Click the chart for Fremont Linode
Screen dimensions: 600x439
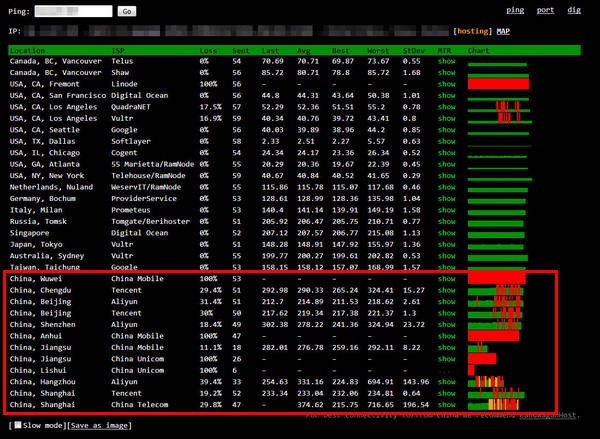(x=497, y=84)
